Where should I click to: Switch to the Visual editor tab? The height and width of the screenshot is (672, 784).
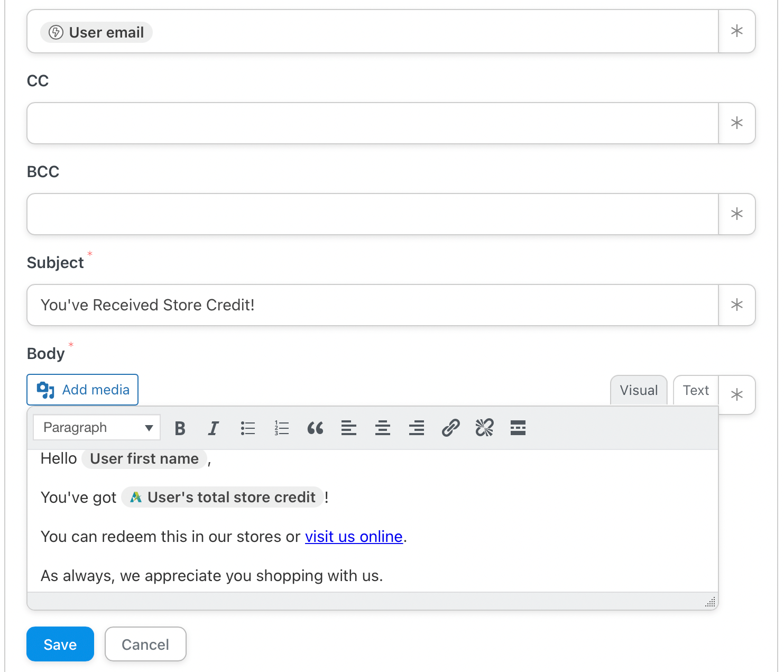tap(639, 390)
